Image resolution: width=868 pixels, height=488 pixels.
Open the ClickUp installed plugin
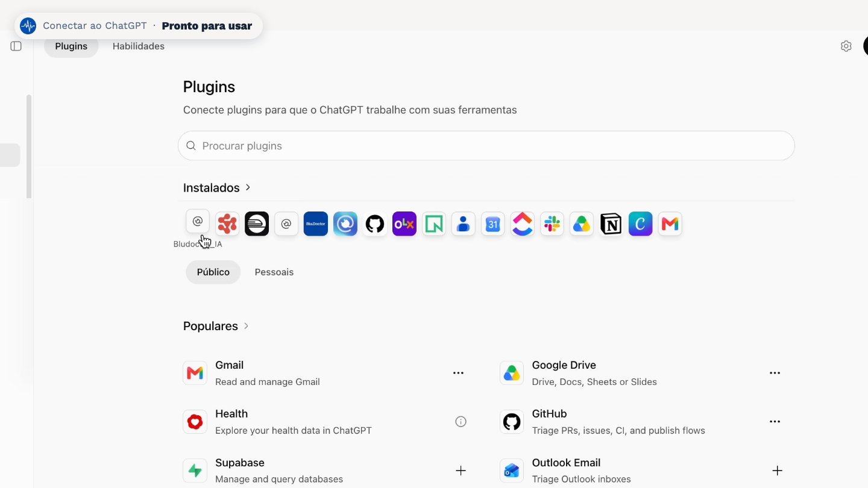(523, 224)
